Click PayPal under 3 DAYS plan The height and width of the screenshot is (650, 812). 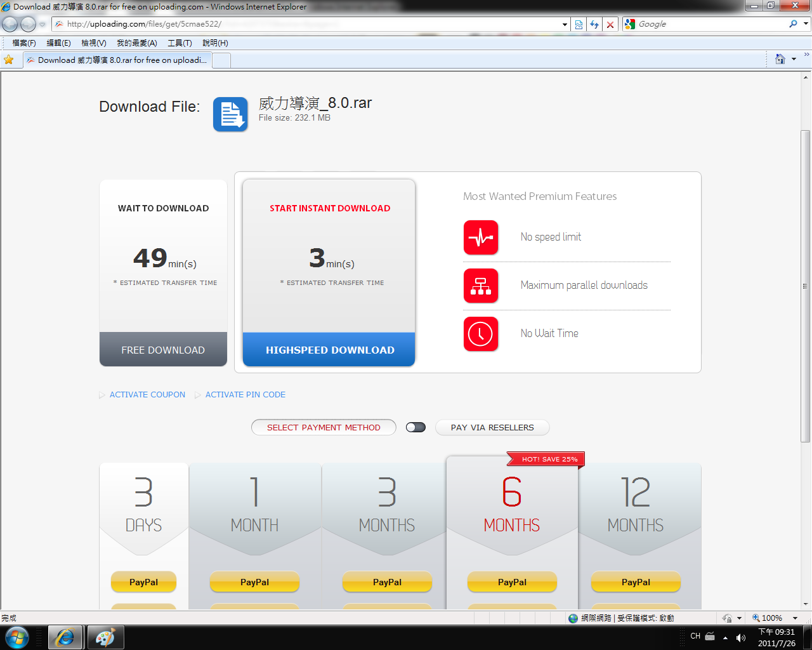[143, 582]
